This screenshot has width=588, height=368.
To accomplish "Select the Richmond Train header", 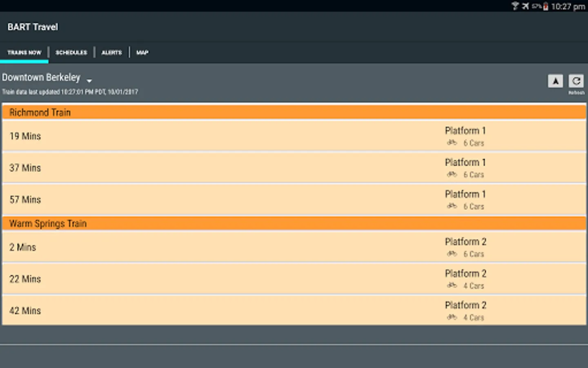I will tap(294, 112).
